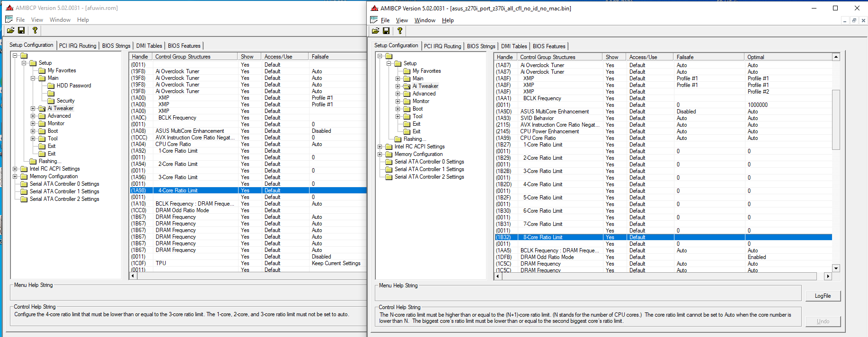This screenshot has height=337, width=868.
Task: Click Failsafe column header in left table
Action: (x=338, y=57)
